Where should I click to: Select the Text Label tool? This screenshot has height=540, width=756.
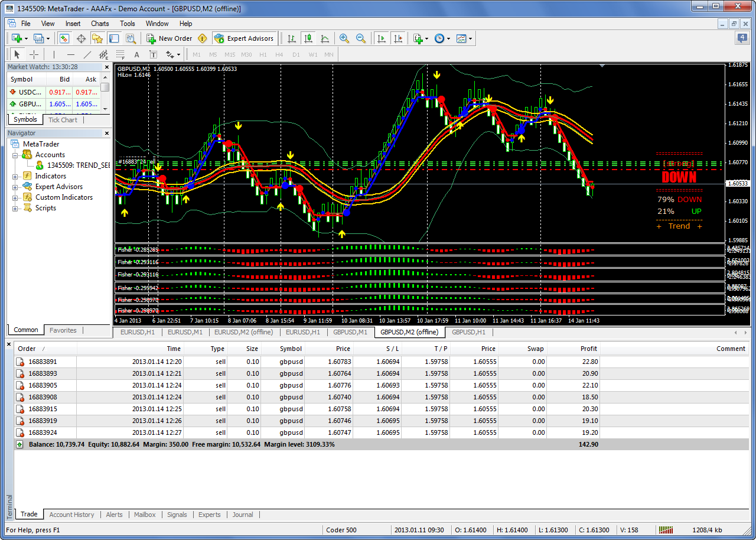coord(154,54)
